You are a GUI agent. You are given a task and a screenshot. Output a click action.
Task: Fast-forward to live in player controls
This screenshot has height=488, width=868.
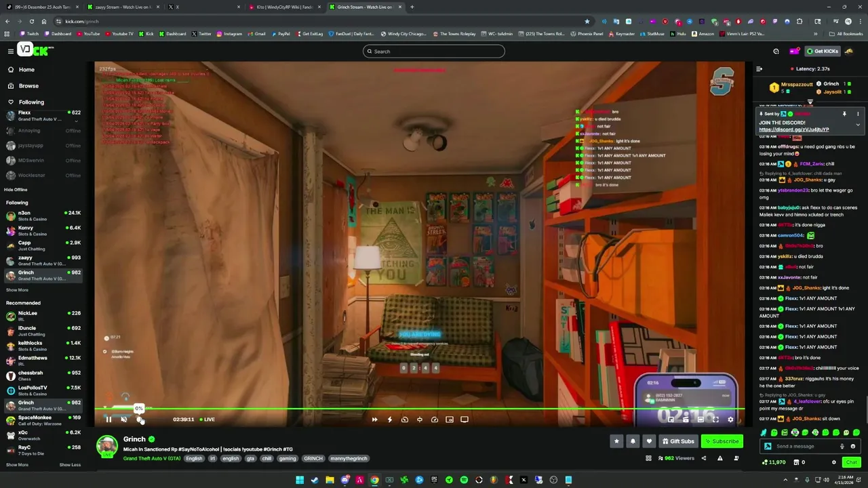[374, 420]
